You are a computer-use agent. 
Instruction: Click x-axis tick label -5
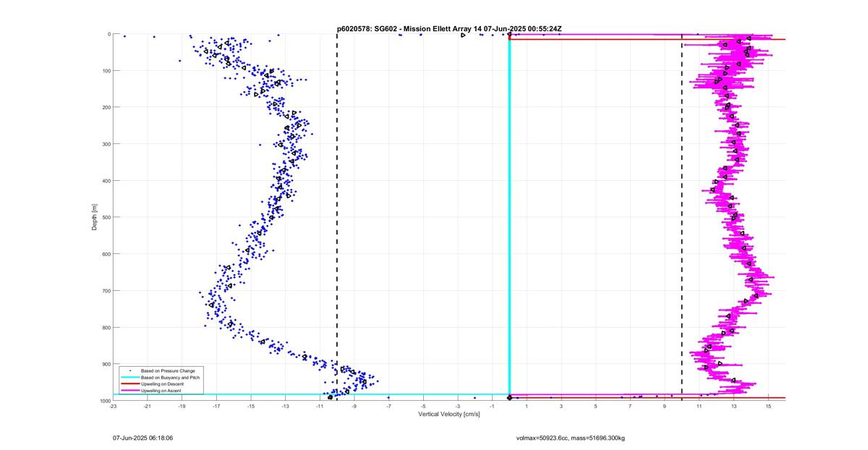tap(423, 406)
